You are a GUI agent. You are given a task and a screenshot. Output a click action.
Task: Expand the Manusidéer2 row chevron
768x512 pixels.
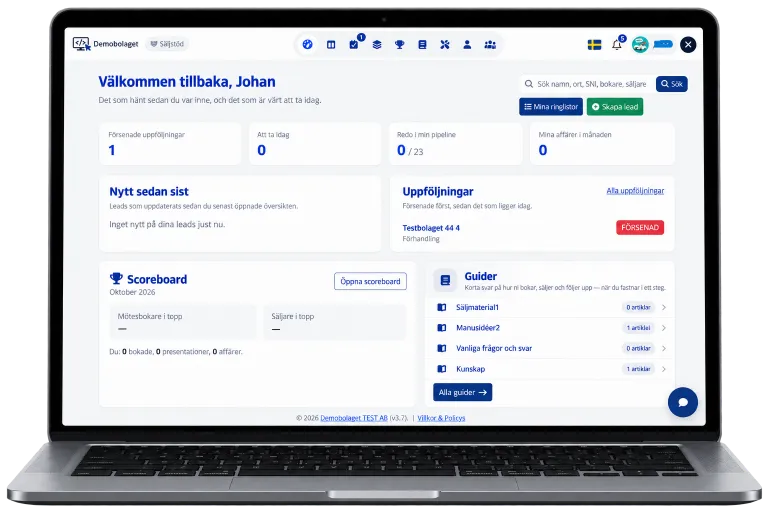[664, 328]
